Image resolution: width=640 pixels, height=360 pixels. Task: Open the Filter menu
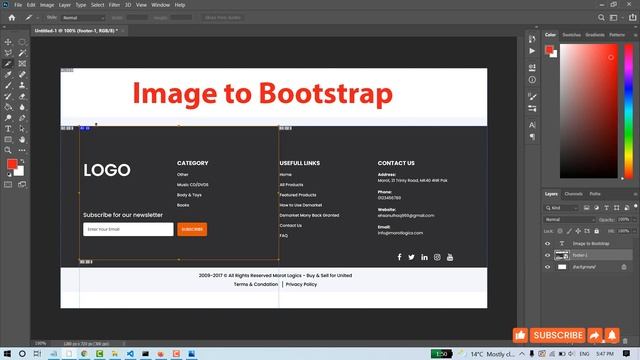click(x=114, y=5)
